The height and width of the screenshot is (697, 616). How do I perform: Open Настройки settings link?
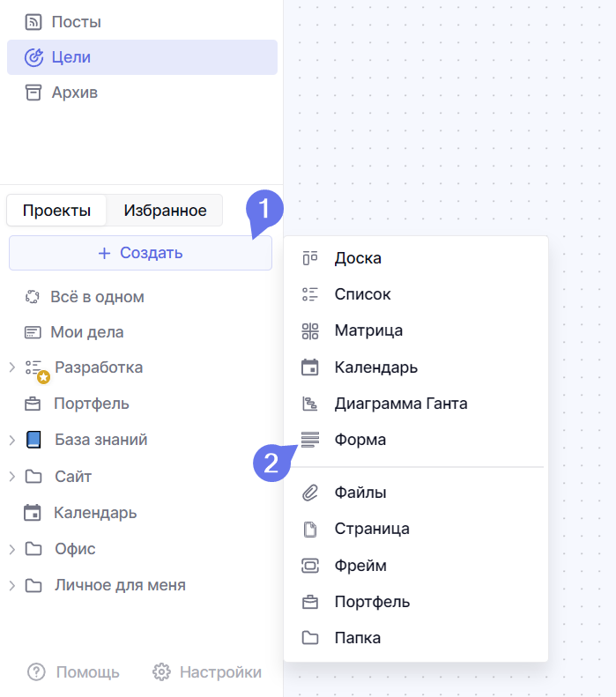pos(208,672)
